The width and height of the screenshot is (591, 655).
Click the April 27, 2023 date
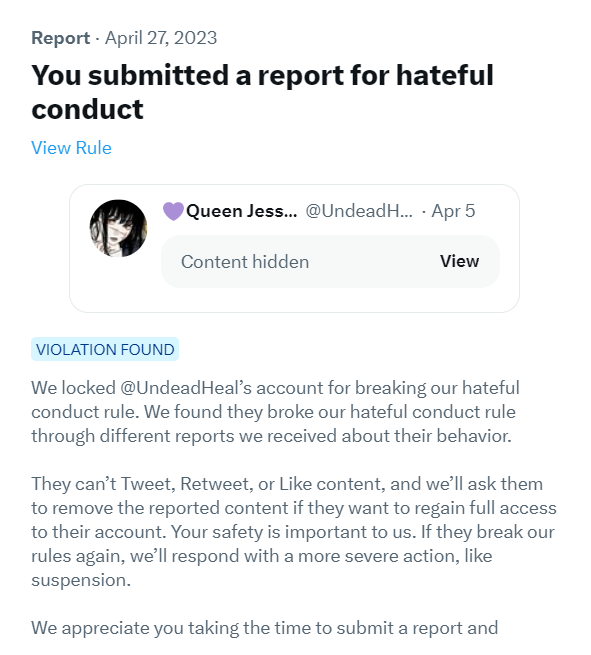[161, 38]
